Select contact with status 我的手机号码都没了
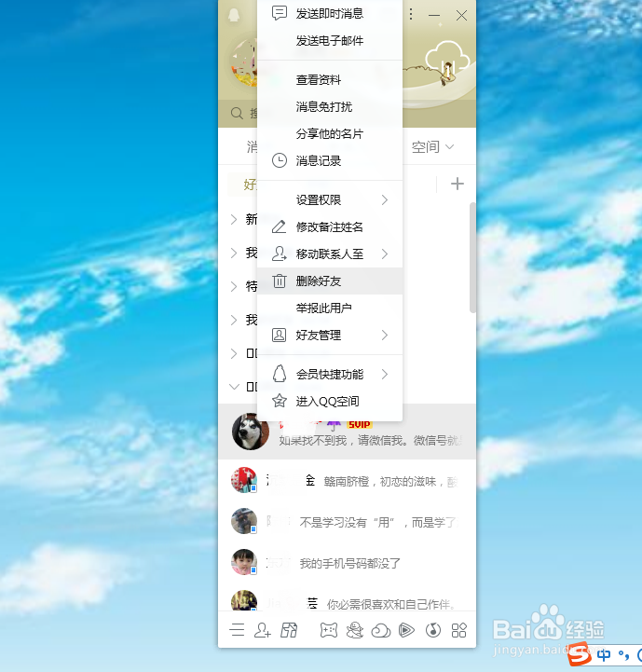This screenshot has height=672, width=642. click(x=348, y=562)
